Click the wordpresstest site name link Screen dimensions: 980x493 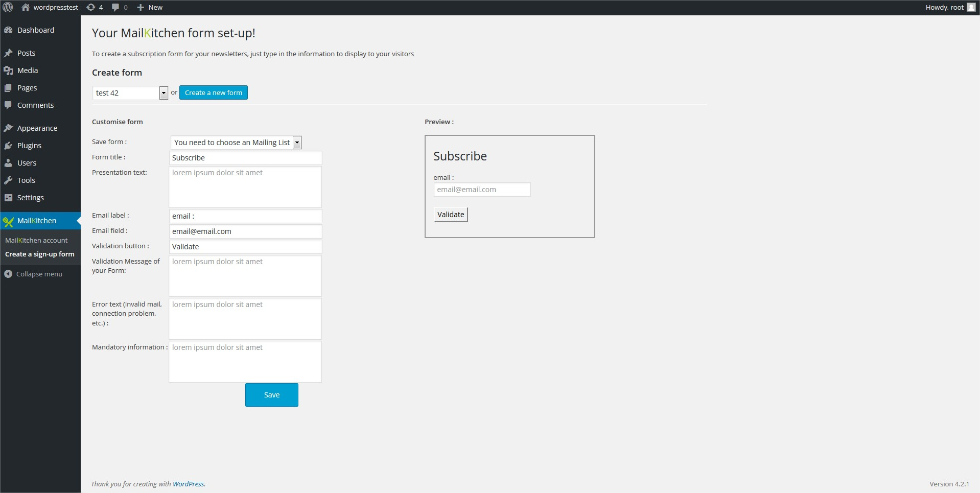coord(56,7)
